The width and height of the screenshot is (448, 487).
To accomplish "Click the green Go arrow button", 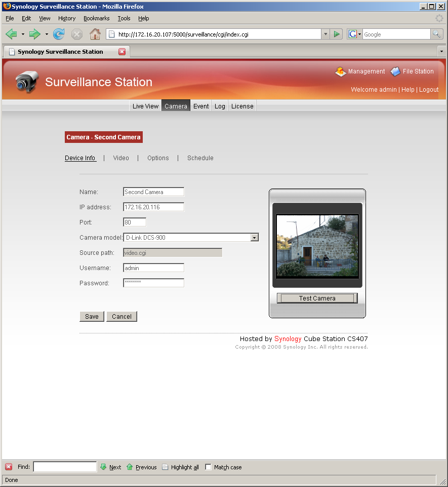I will [x=336, y=34].
